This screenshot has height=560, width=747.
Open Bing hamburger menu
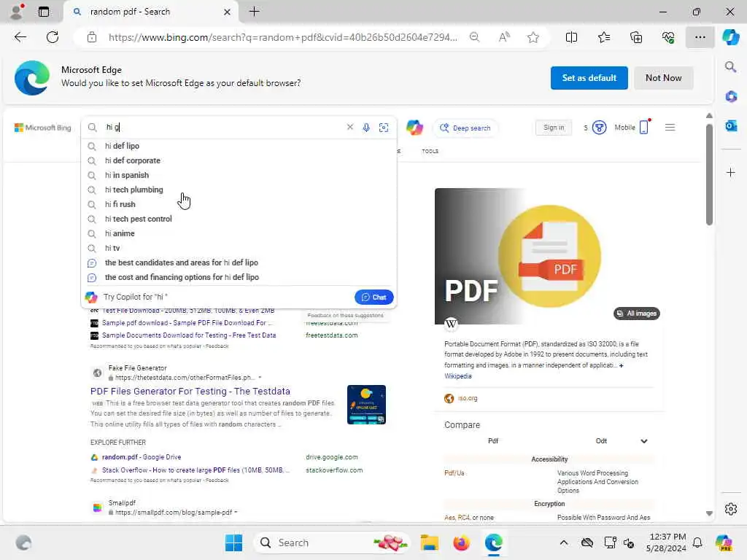pyautogui.click(x=670, y=127)
